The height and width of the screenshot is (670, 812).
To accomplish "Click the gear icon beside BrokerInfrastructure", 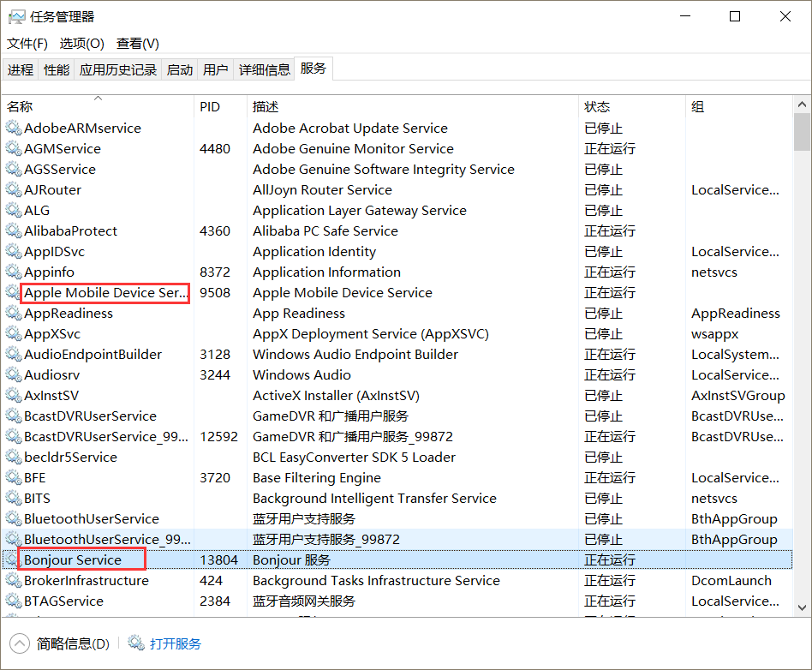I will point(14,580).
